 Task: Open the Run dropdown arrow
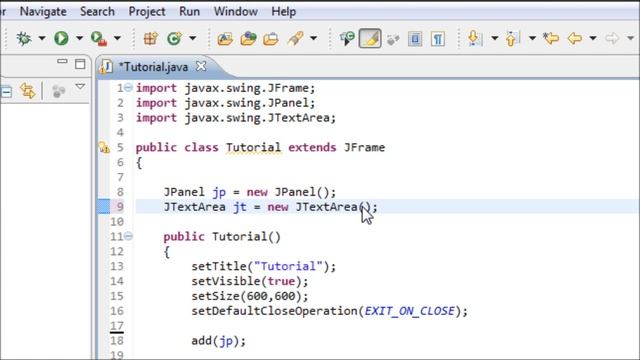pyautogui.click(x=79, y=38)
